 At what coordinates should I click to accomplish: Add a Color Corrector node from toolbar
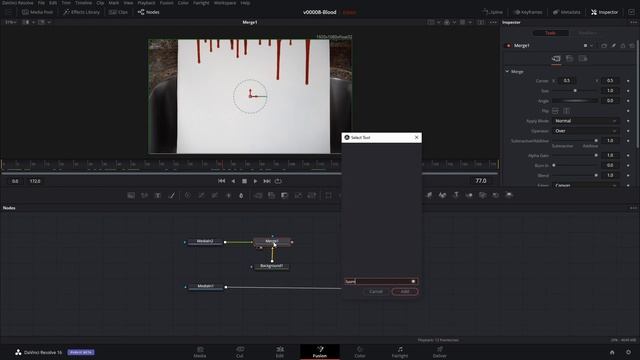[x=188, y=196]
